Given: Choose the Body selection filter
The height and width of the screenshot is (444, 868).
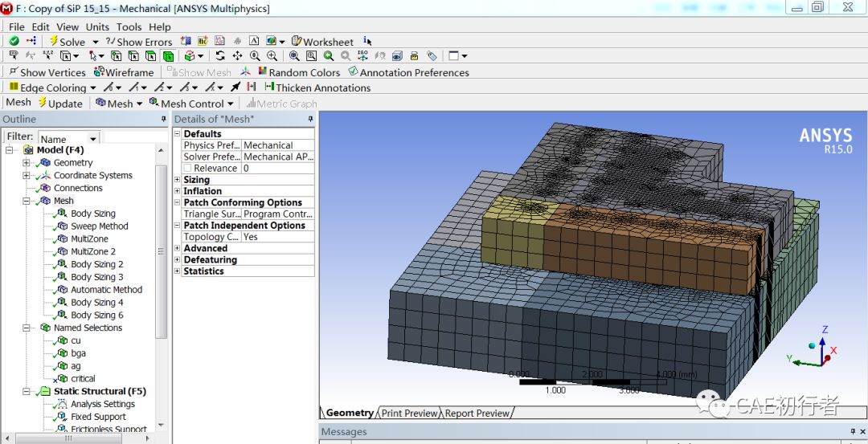Looking at the screenshot, I should tap(168, 56).
